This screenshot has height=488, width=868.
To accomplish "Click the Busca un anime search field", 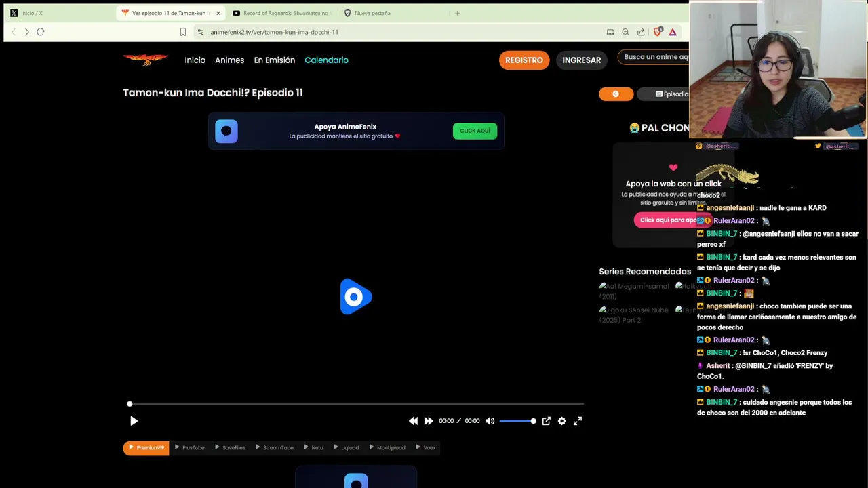I will [655, 57].
